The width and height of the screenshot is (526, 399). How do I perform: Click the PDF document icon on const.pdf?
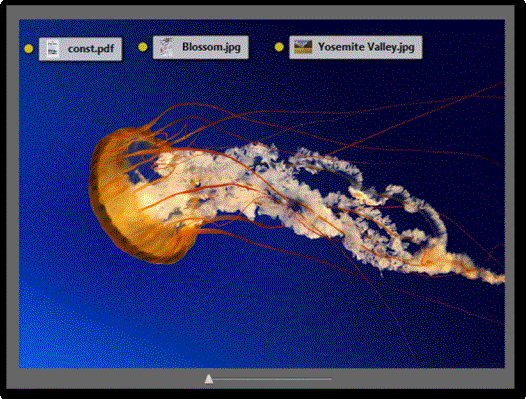point(52,49)
